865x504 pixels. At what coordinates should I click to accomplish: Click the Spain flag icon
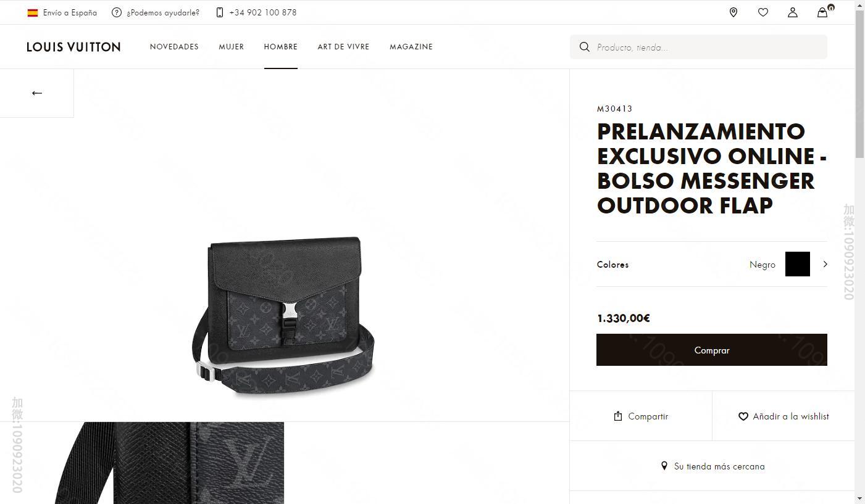(x=33, y=12)
